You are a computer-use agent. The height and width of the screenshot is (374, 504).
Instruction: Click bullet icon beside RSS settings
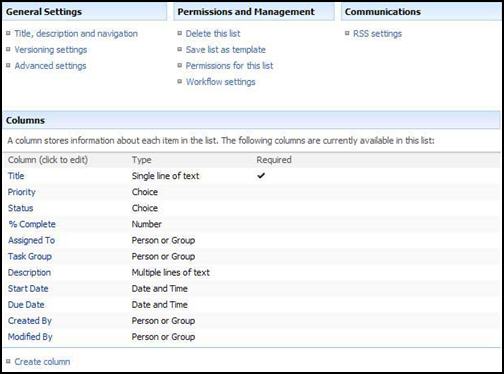tap(347, 33)
